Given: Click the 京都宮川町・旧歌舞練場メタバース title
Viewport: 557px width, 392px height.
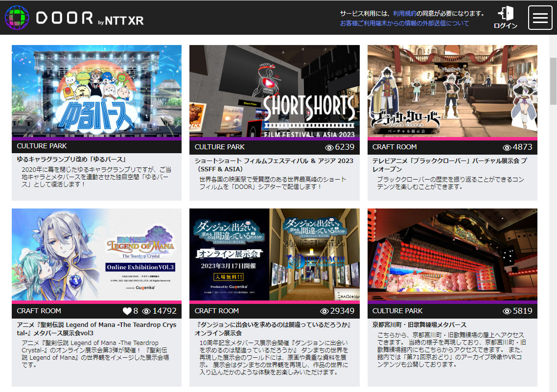Looking at the screenshot, I should (419, 325).
